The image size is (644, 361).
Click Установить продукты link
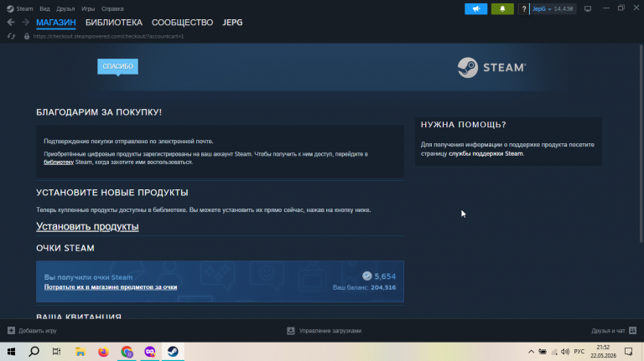click(87, 226)
